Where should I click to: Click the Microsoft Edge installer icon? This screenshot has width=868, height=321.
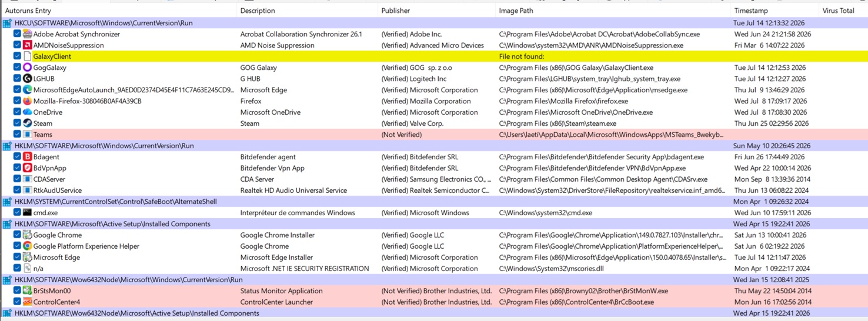coord(27,258)
